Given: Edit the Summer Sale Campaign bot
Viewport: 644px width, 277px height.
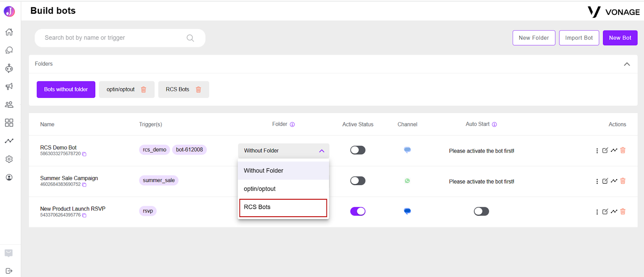Looking at the screenshot, I should (x=605, y=181).
